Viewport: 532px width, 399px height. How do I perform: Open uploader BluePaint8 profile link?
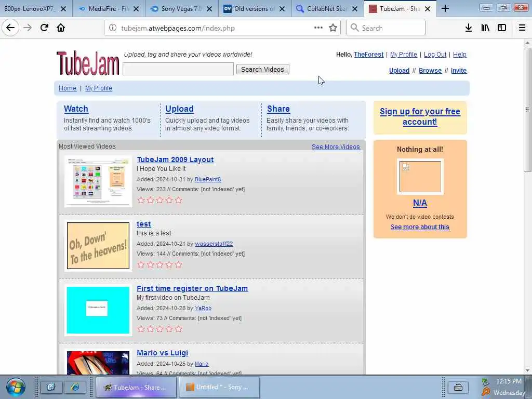tap(208, 179)
